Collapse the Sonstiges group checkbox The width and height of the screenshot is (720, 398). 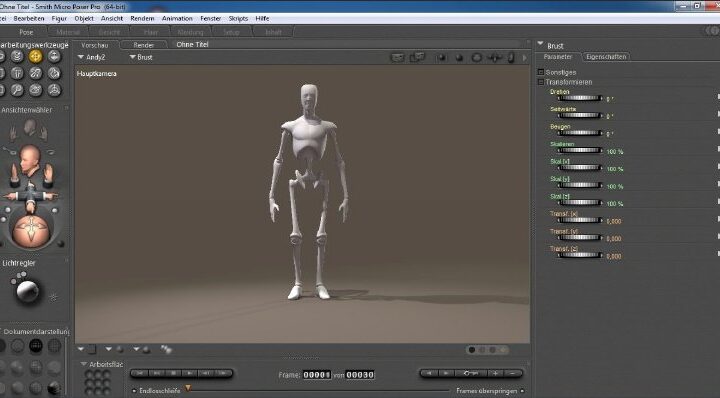coord(541,72)
